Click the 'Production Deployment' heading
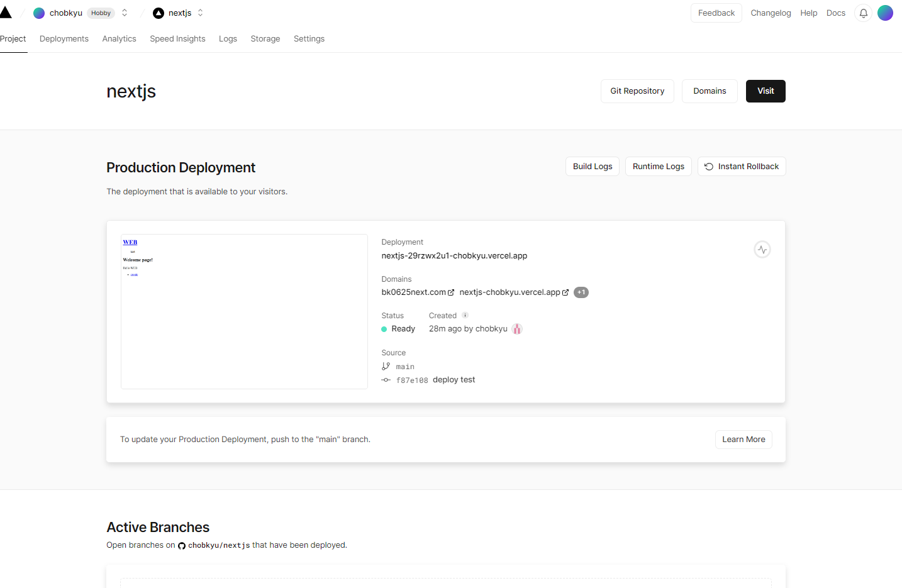The width and height of the screenshot is (902, 588). [181, 168]
